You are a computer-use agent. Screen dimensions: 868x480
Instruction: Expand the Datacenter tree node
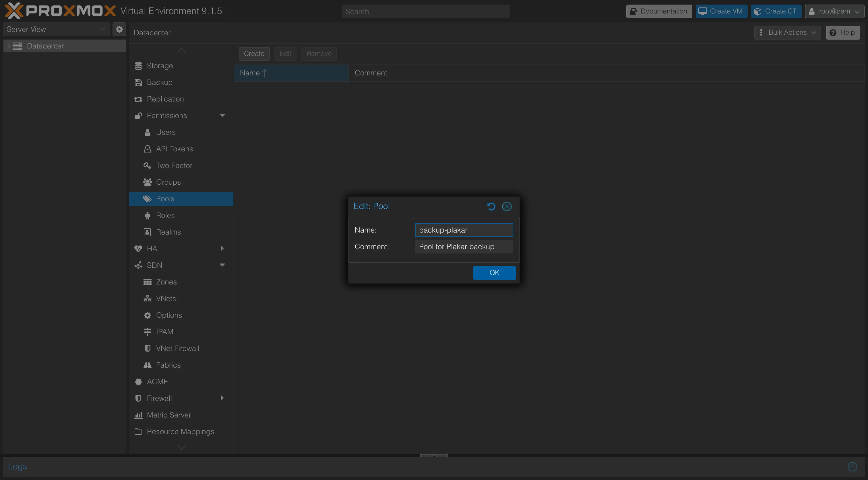pos(9,46)
